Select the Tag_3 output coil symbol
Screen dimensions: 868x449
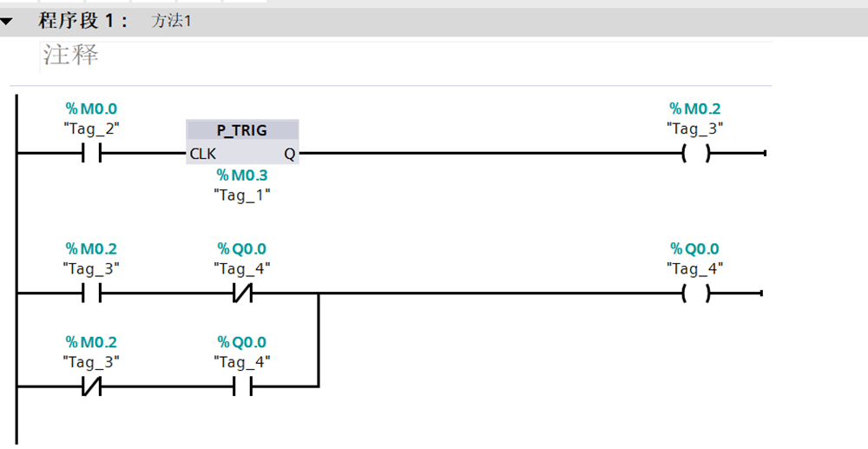(695, 155)
